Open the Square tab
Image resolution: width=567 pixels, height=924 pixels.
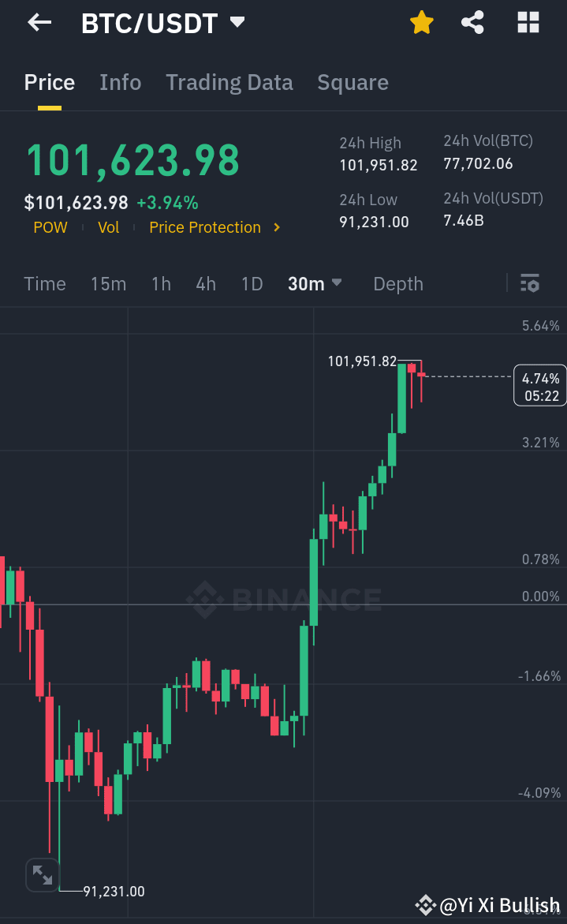(353, 82)
